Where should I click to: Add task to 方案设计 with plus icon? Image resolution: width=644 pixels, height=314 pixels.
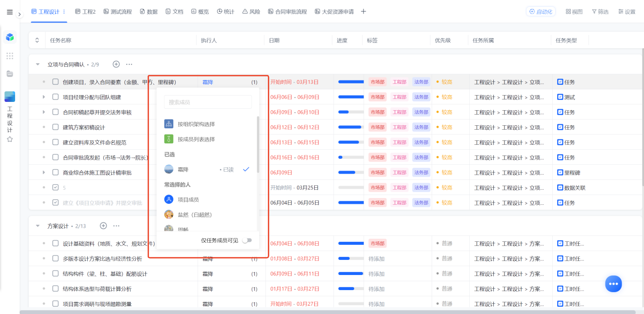pyautogui.click(x=103, y=226)
